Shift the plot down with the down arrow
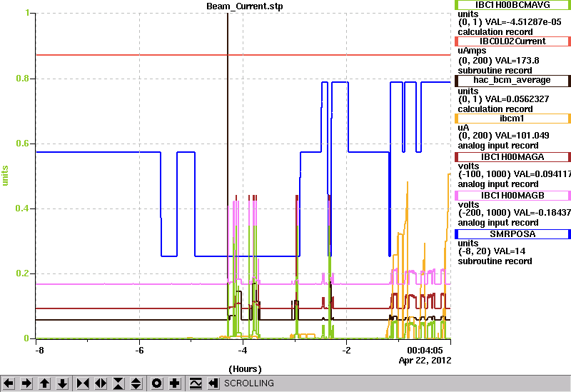This screenshot has width=571, height=392. (63, 383)
